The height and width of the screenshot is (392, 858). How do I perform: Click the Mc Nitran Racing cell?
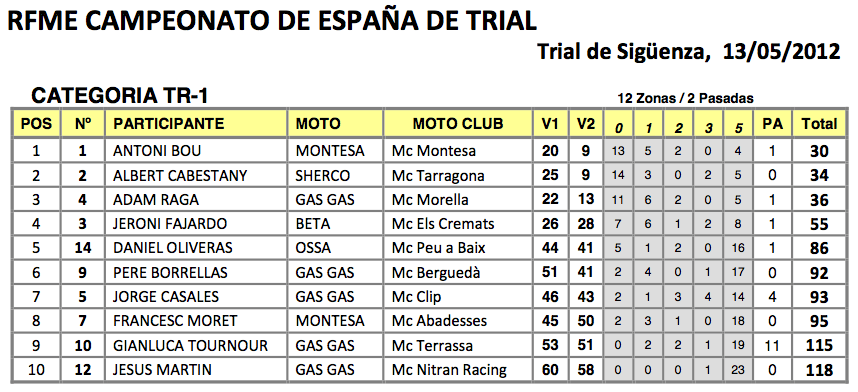click(459, 370)
